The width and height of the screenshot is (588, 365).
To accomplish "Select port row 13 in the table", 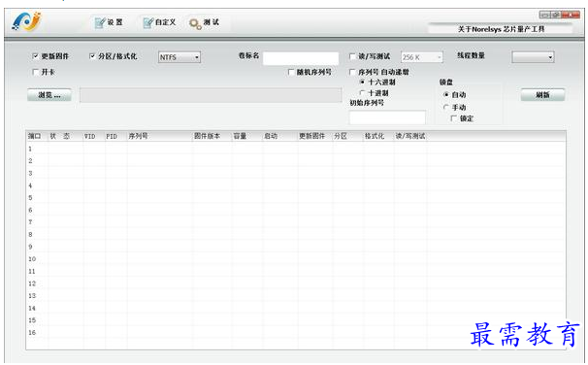I will tap(296, 296).
